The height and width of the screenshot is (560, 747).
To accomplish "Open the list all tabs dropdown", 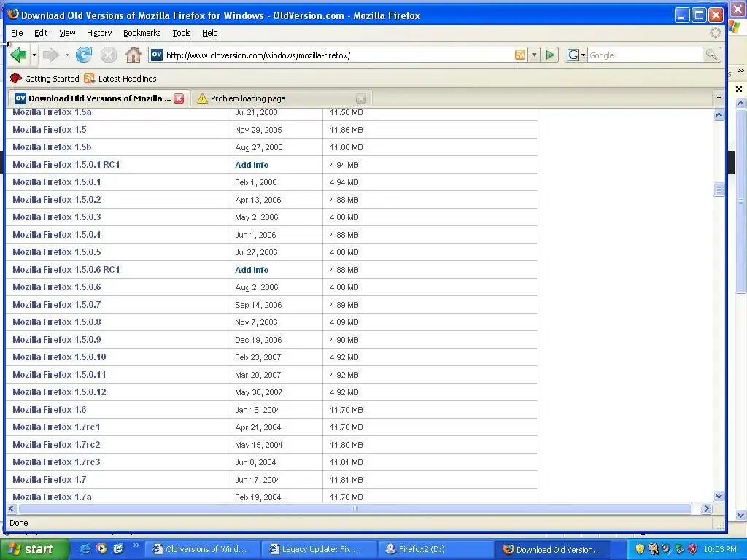I will (719, 98).
